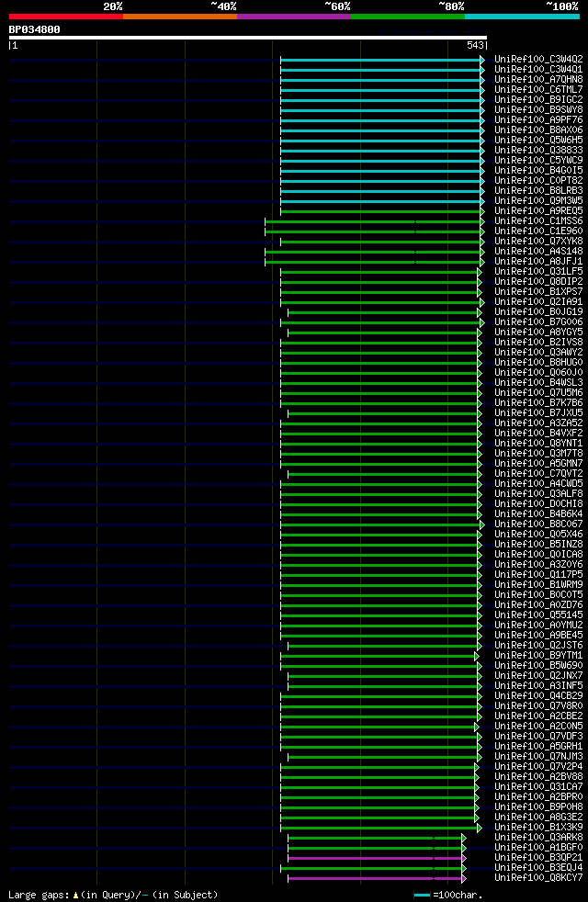This screenshot has height=902, width=588.
Task: Open hit UniRef100_Q9M3W5
Action: click(x=538, y=201)
